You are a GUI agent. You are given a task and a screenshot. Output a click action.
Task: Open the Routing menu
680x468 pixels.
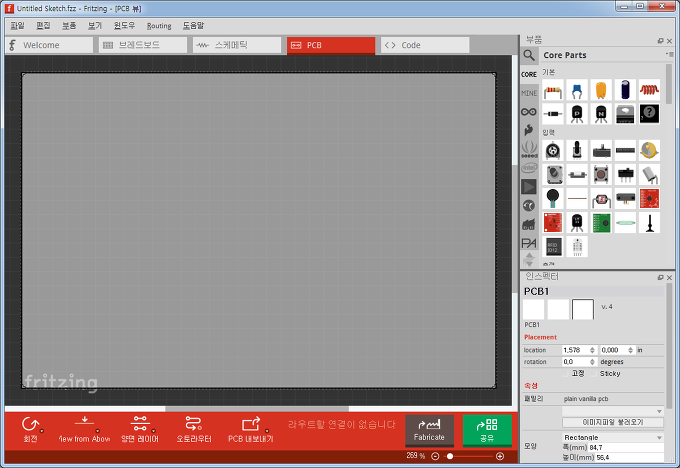pos(159,26)
